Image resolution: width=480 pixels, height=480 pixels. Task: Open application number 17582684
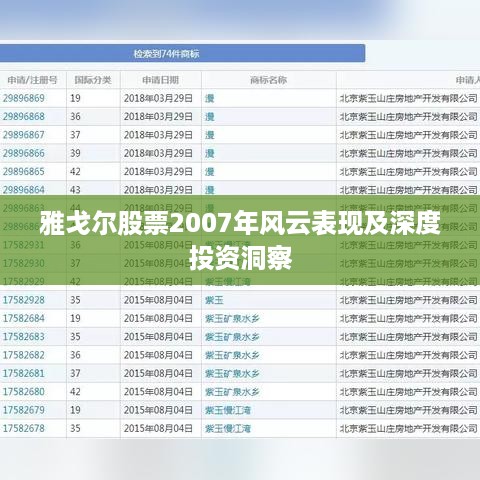pos(24,318)
